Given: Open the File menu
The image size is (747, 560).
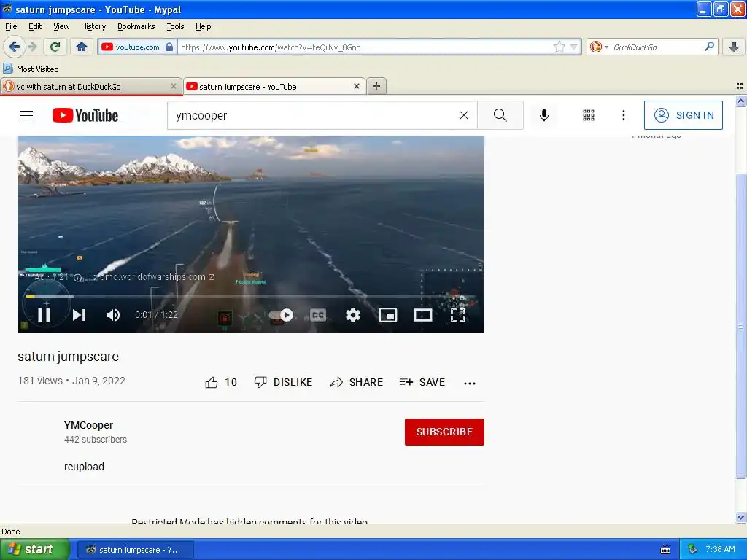Looking at the screenshot, I should [x=11, y=26].
